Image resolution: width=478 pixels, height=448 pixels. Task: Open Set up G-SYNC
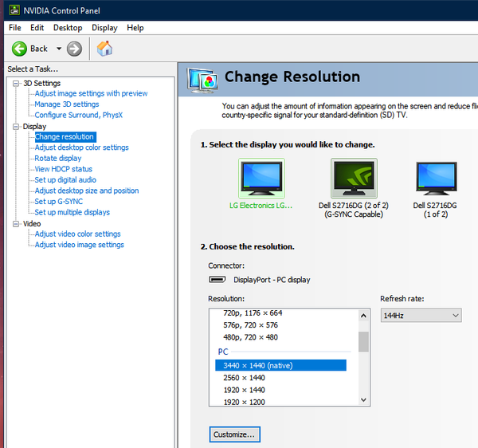[x=58, y=202]
